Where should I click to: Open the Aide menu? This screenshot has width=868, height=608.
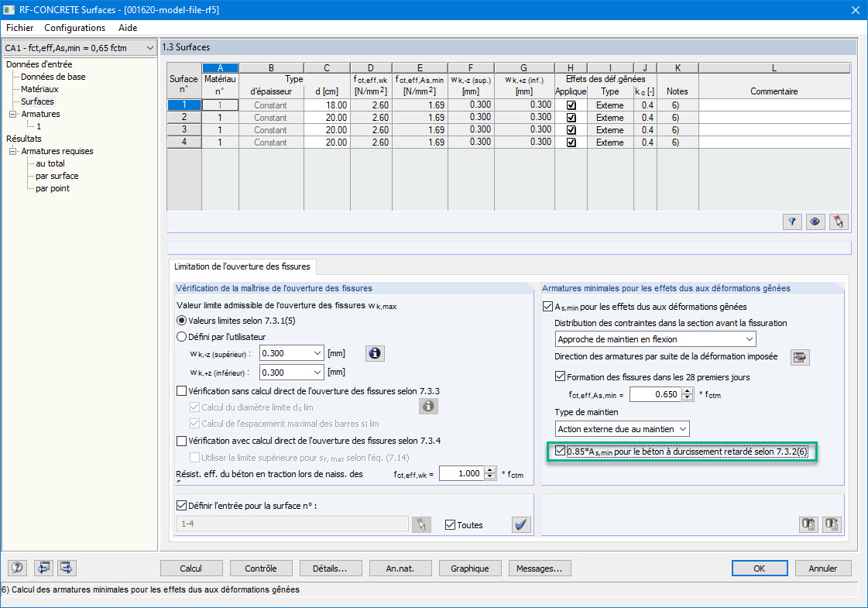pos(128,28)
